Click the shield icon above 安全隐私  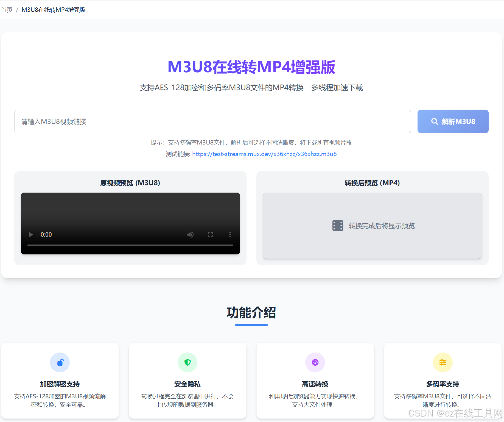tap(187, 362)
